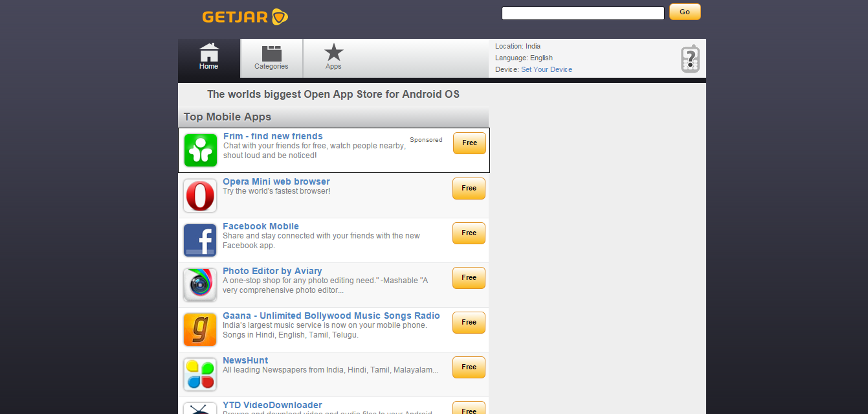Click Free button for Gaana

(x=469, y=323)
